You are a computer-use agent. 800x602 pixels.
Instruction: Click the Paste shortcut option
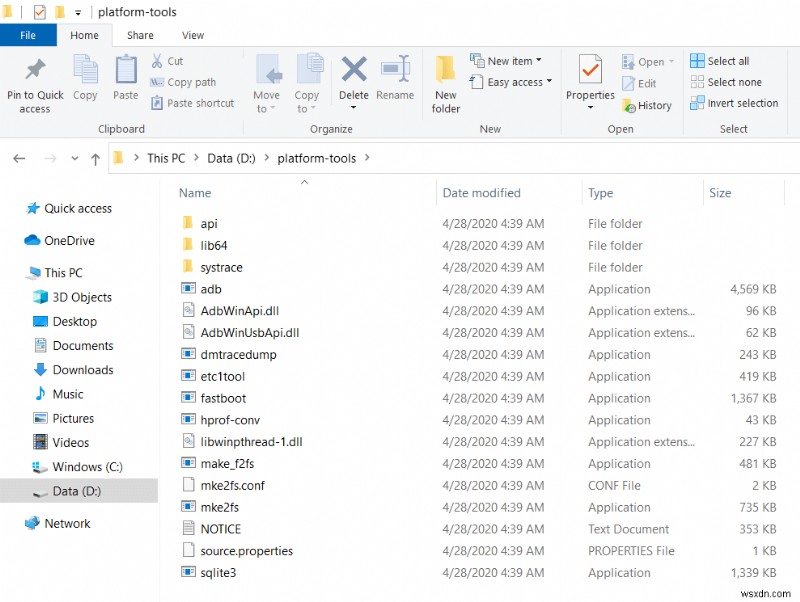[192, 103]
